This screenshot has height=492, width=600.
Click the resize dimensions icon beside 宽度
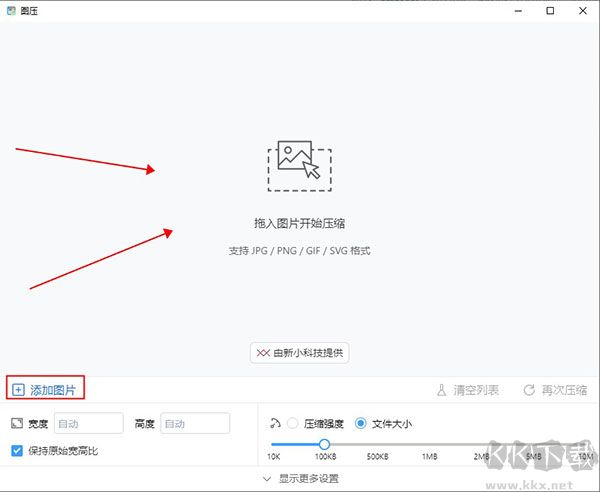17,423
